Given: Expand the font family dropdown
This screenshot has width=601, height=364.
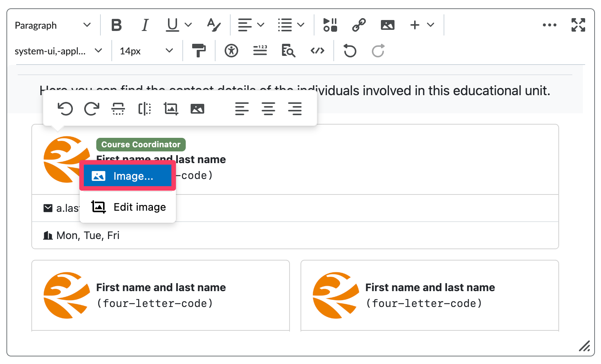Looking at the screenshot, I should tap(58, 51).
